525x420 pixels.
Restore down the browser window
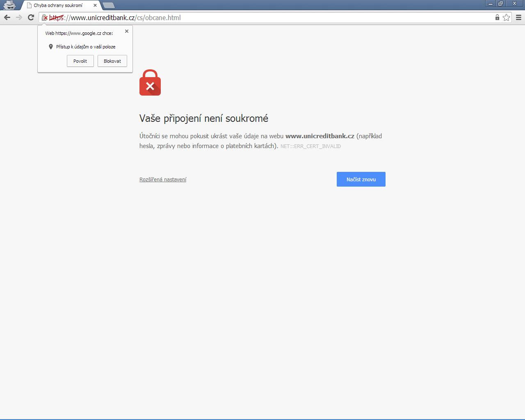[x=500, y=4]
